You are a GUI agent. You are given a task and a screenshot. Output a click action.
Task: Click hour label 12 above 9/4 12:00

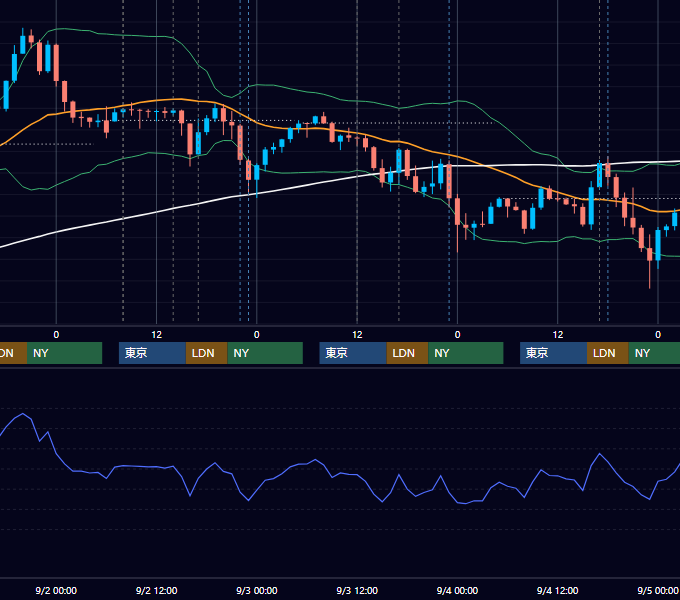558,335
